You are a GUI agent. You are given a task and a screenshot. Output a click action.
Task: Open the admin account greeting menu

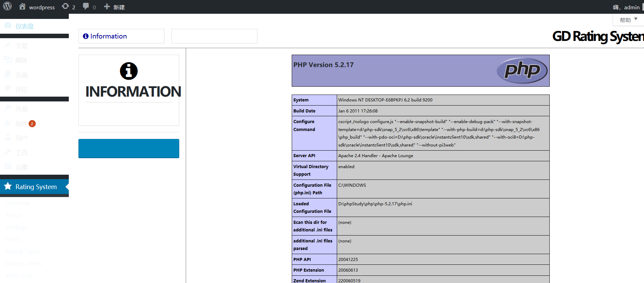[x=626, y=7]
